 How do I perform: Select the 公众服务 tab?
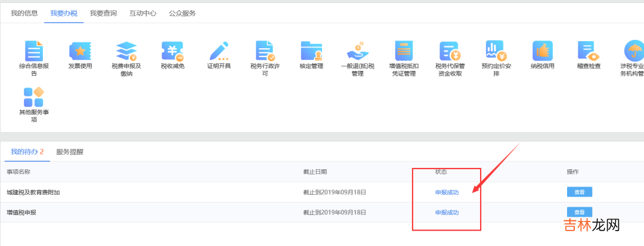point(182,13)
